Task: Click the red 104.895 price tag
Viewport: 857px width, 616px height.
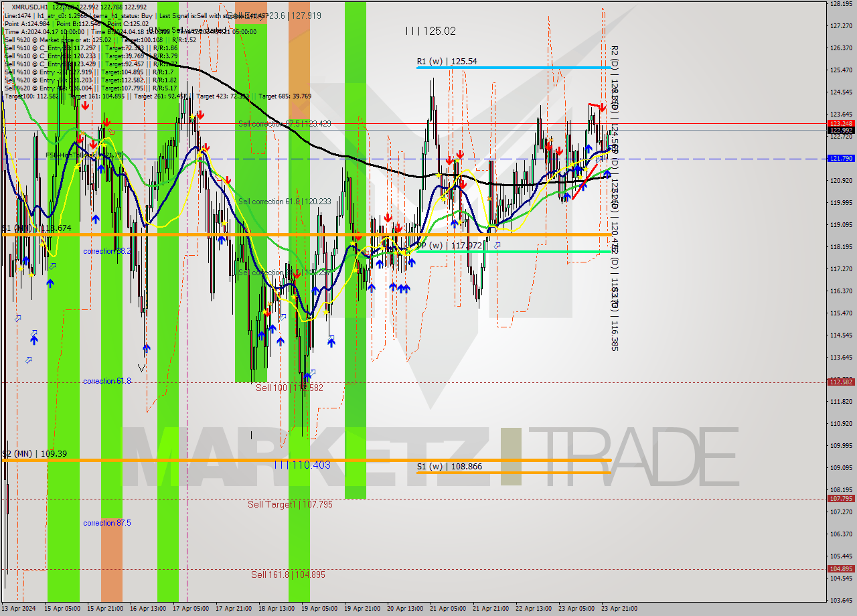Action: point(841,568)
